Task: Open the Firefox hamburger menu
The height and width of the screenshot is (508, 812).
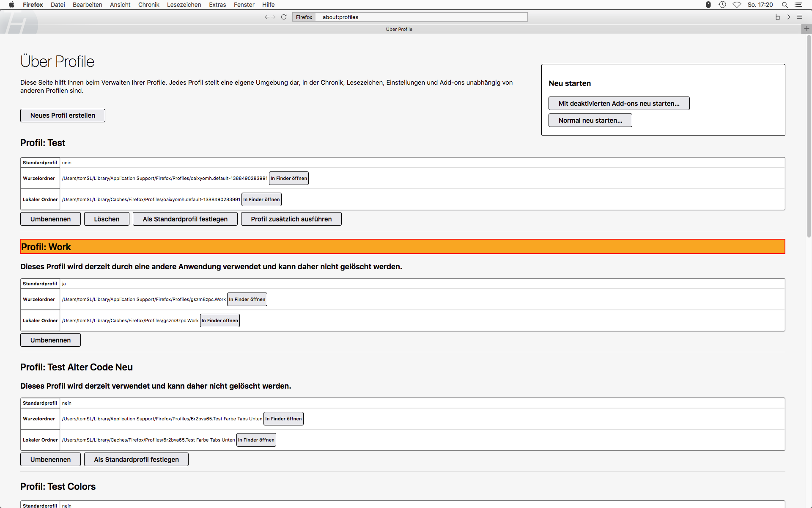Action: (x=799, y=17)
